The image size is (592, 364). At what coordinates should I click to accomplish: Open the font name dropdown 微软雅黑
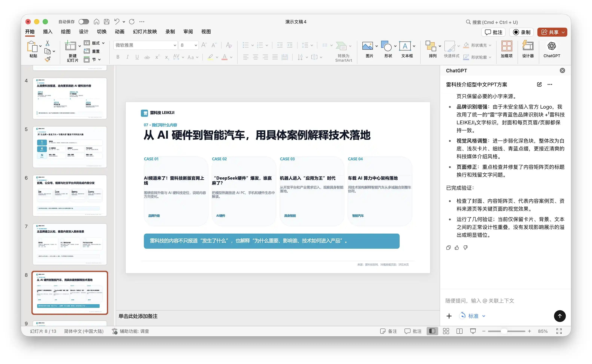(x=175, y=45)
